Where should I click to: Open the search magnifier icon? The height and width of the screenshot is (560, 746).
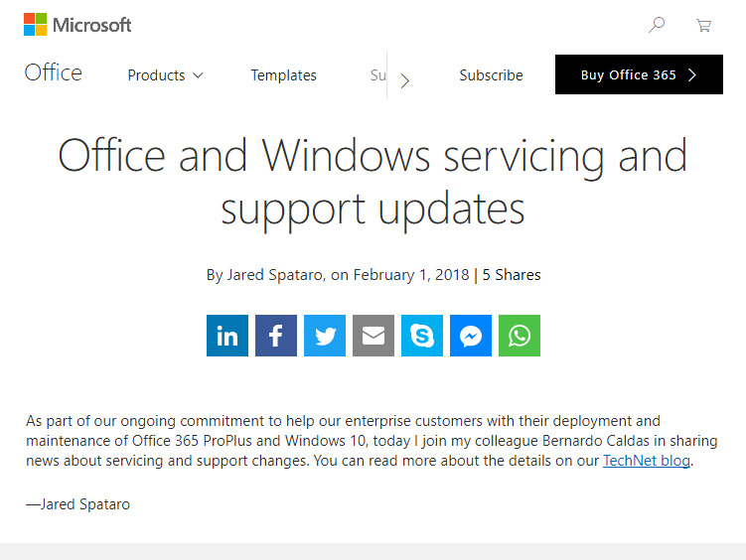pos(657,25)
